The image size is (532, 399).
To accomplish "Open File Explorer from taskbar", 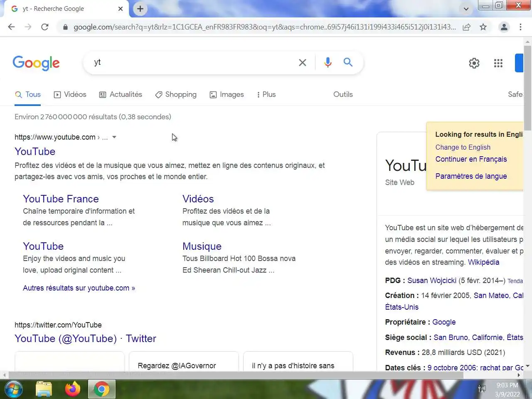I will coord(44,389).
